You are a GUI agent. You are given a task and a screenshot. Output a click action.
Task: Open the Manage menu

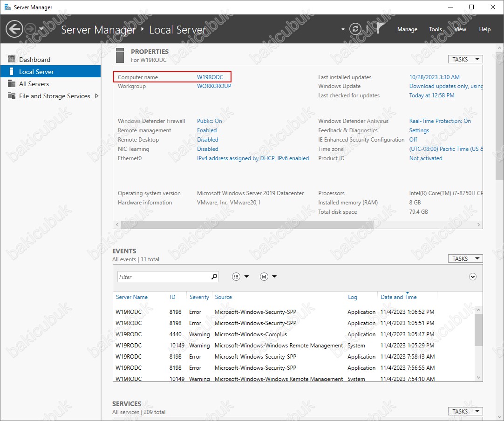point(407,29)
